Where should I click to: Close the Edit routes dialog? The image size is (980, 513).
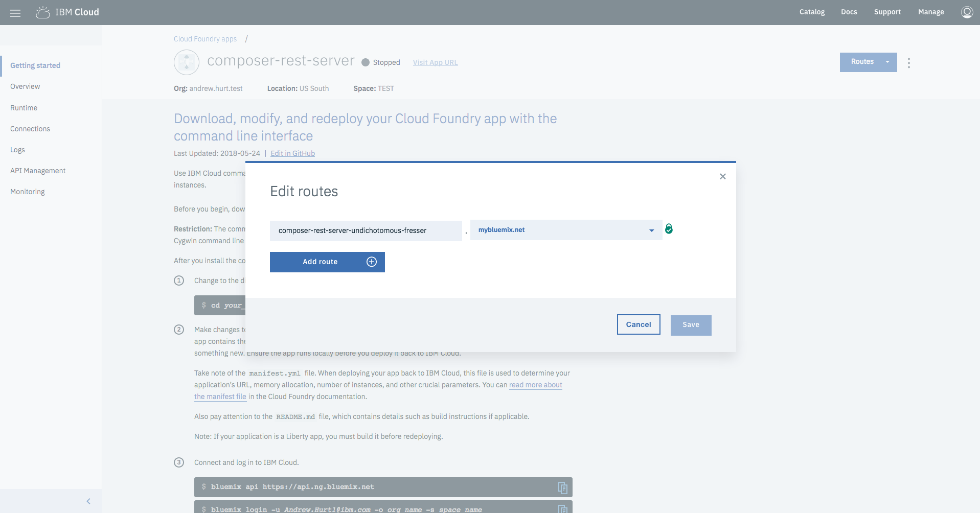pyautogui.click(x=722, y=176)
